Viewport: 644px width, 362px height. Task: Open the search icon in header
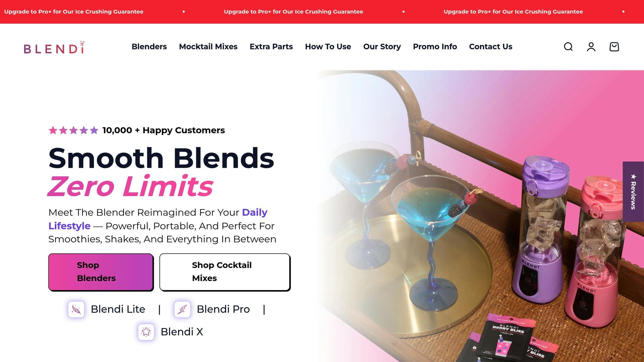pyautogui.click(x=568, y=47)
